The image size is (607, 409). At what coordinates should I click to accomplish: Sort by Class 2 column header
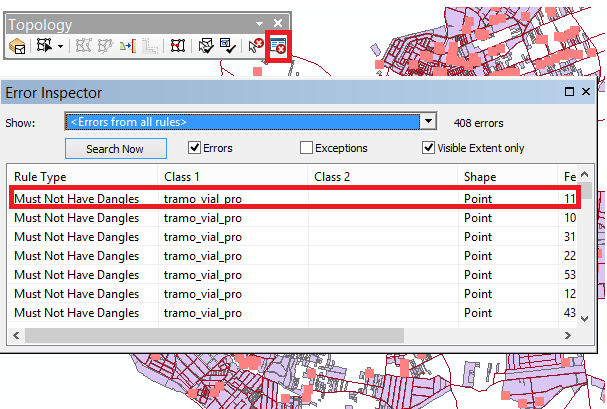pyautogui.click(x=382, y=177)
